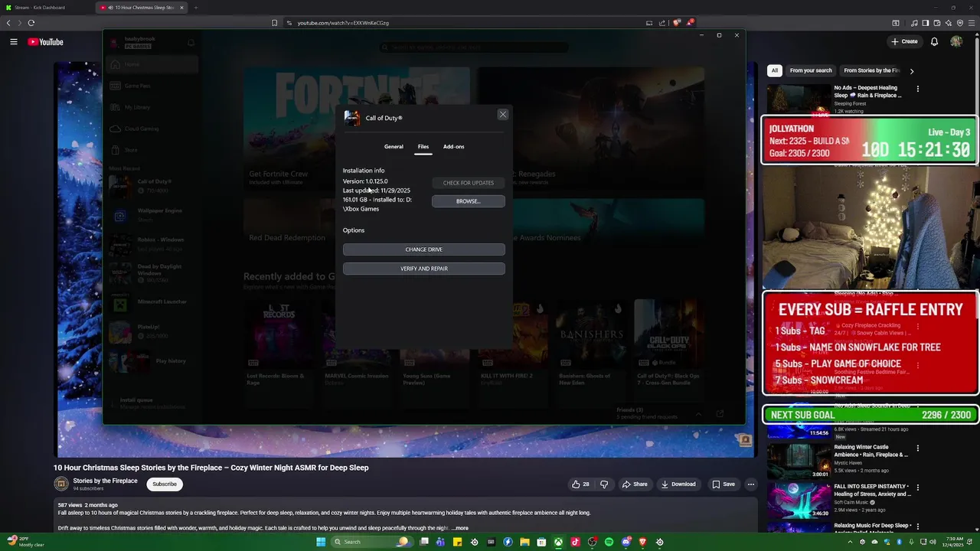Click Brave Rewards triangle icon
The image size is (980, 551).
(x=689, y=23)
